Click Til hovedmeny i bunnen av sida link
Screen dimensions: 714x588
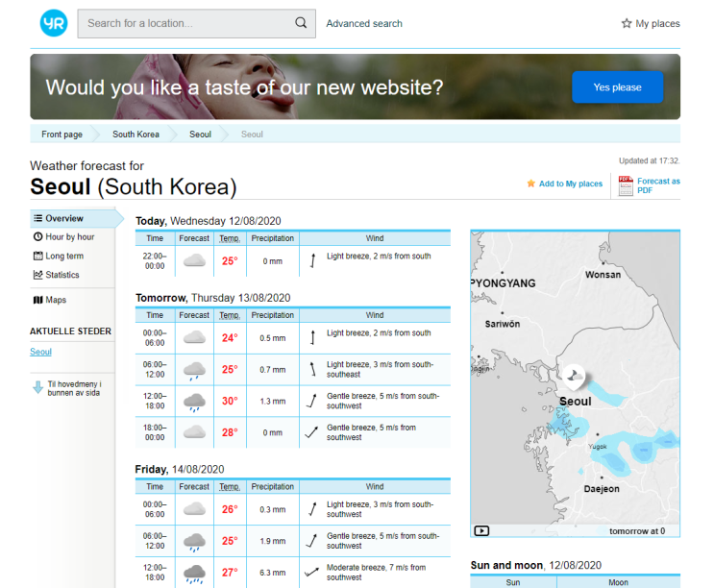74,388
